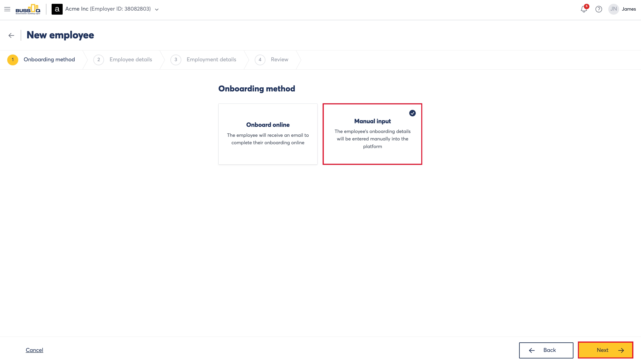The height and width of the screenshot is (364, 641).
Task: Expand the Acme Inc employer dropdown
Action: click(157, 10)
